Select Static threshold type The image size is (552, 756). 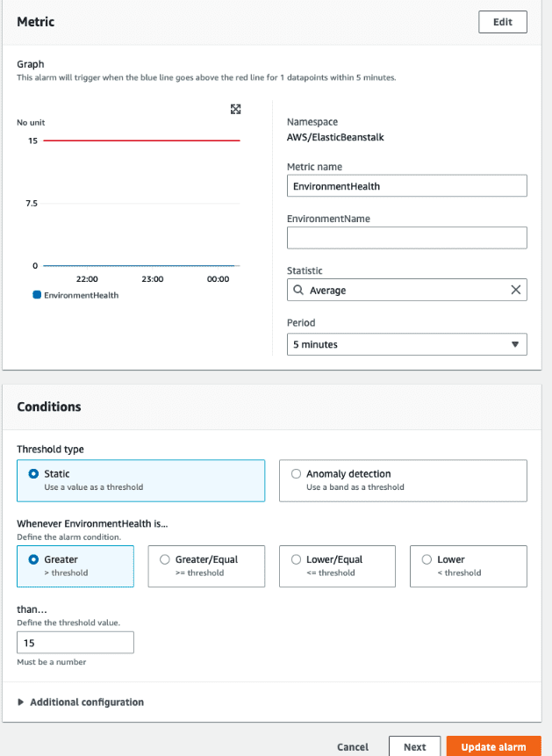(140, 480)
